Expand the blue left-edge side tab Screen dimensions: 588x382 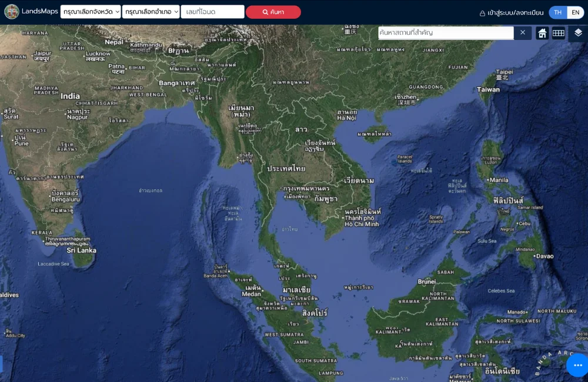[1, 364]
